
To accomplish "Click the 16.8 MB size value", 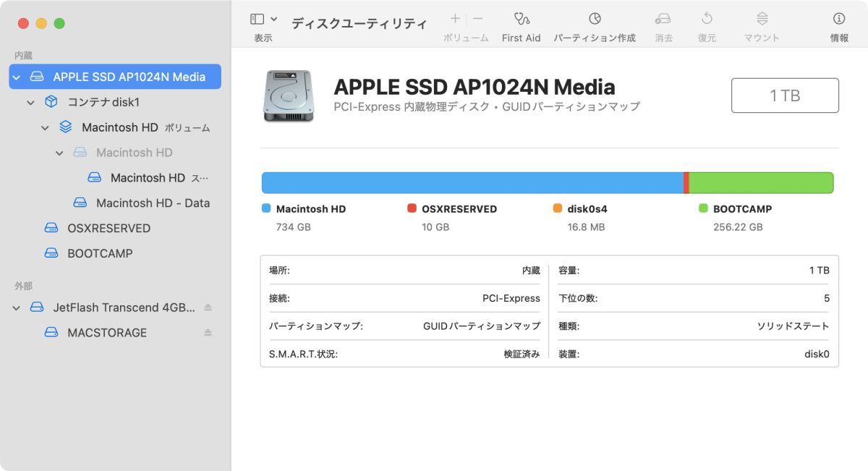I will tap(586, 227).
